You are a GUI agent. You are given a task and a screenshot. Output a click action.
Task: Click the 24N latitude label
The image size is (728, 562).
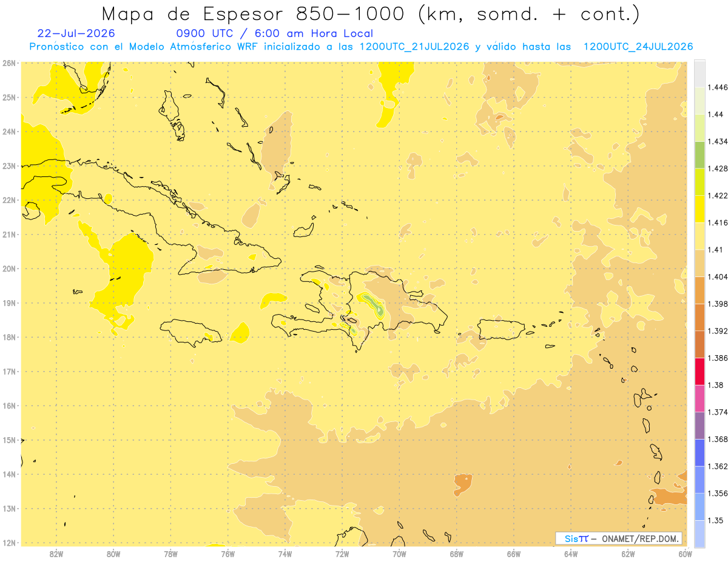(9, 132)
